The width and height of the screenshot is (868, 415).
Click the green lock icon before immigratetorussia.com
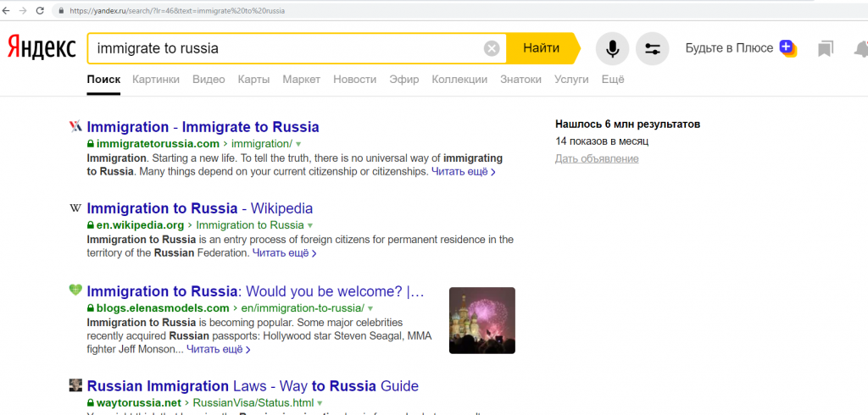91,144
